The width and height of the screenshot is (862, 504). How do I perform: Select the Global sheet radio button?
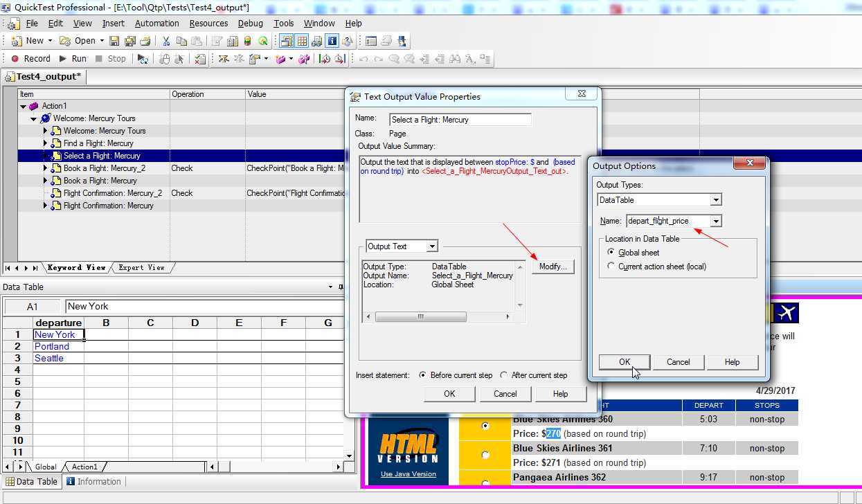(611, 253)
